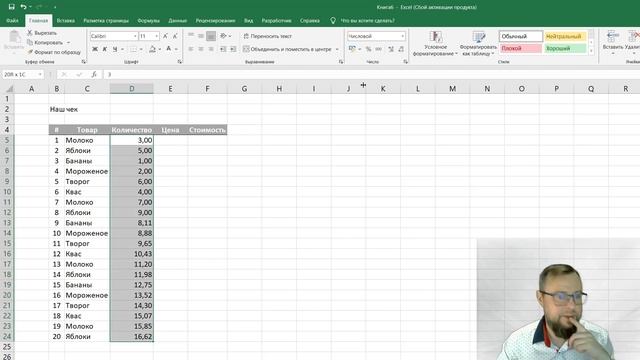Apply comma style (000) format
The image size is (640, 360).
379,49
